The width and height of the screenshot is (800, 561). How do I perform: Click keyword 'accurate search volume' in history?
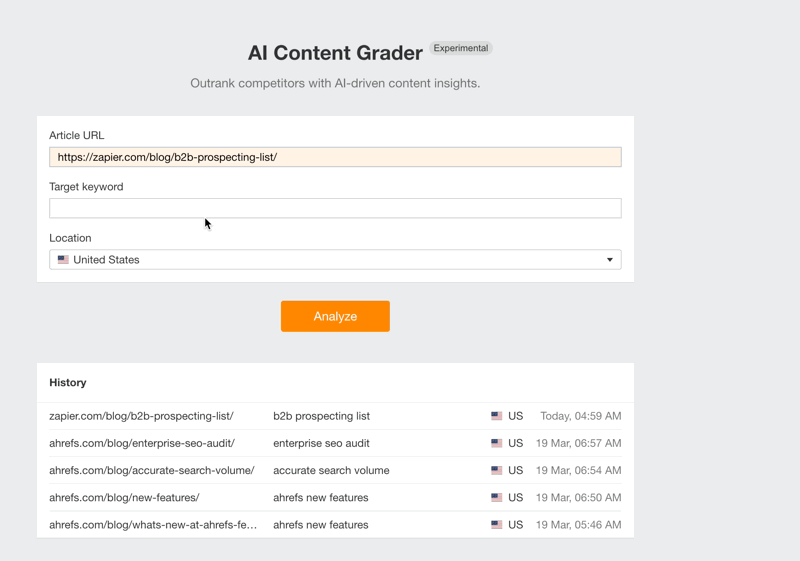point(331,470)
